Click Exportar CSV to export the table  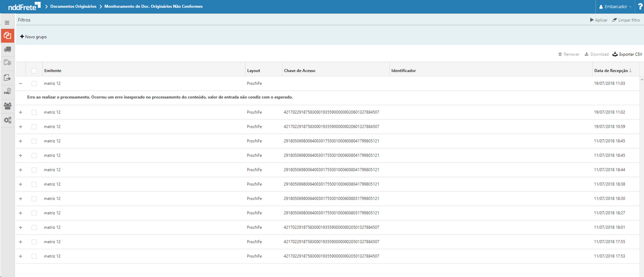626,54
